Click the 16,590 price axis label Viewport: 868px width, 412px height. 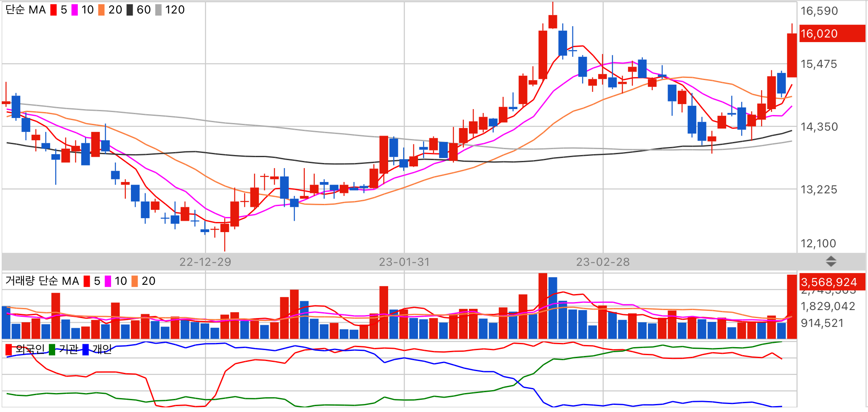tap(819, 11)
